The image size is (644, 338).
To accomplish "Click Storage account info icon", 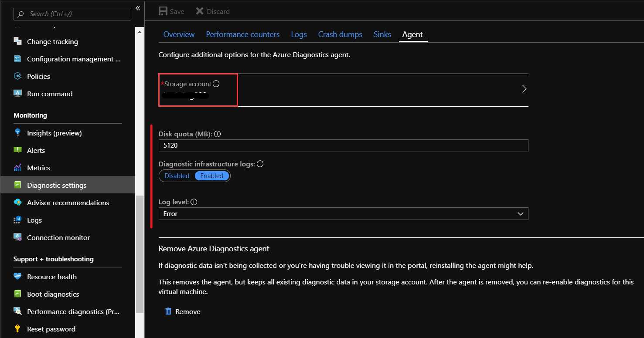I will tap(216, 84).
